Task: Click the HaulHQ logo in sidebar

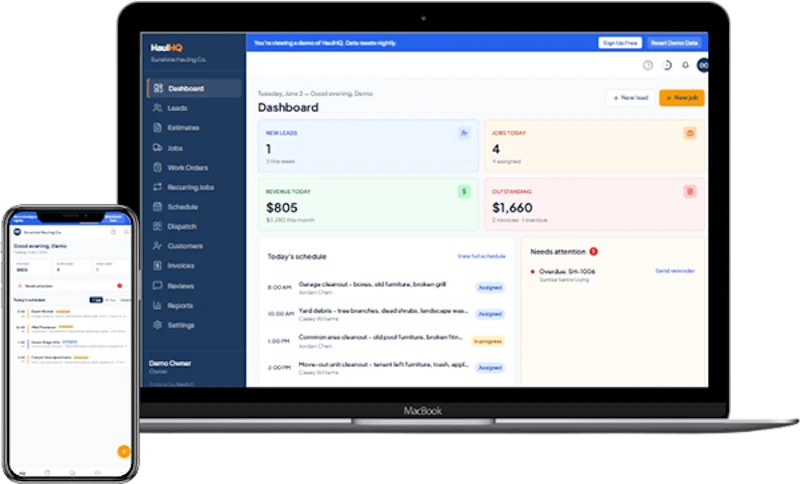Action: coord(166,47)
